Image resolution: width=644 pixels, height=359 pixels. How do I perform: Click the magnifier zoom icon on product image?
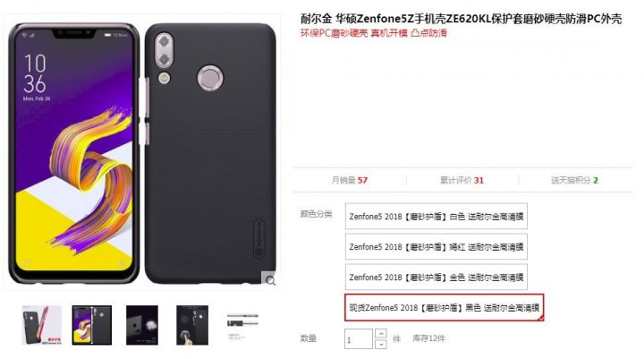(270, 279)
